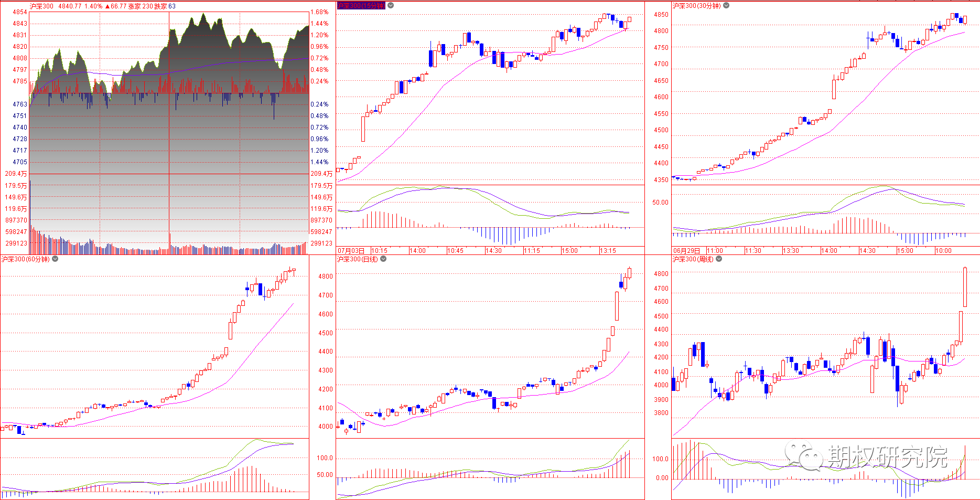980x500 pixels.
Task: Click the 3800 price label in 周线 chart
Action: (661, 413)
